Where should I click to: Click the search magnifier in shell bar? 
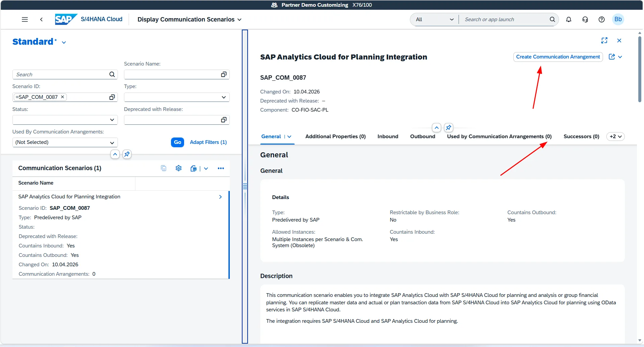pos(552,20)
